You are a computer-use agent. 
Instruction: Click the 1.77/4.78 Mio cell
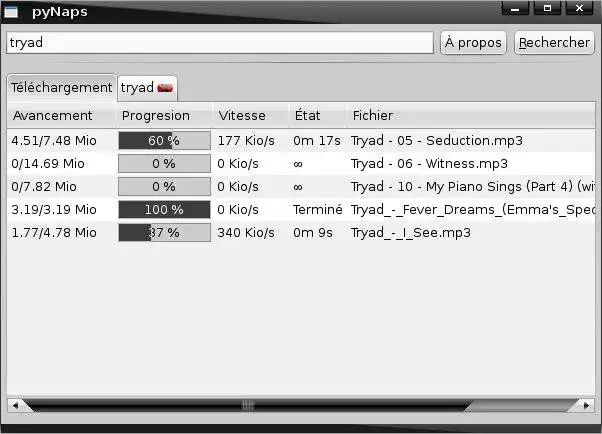click(54, 233)
